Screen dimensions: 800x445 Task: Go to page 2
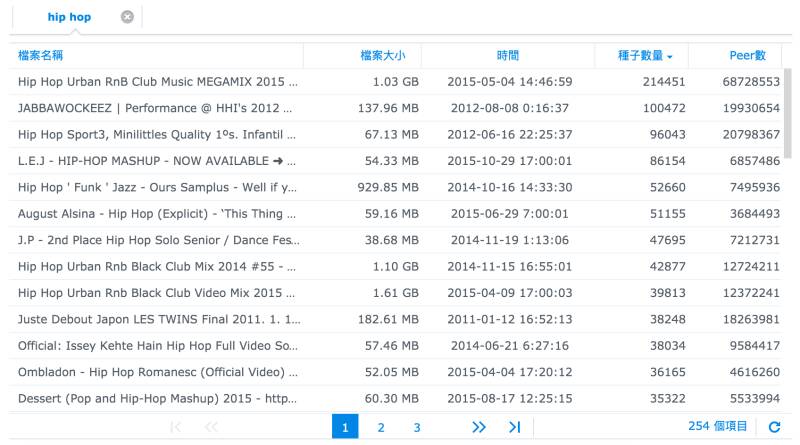point(381,427)
